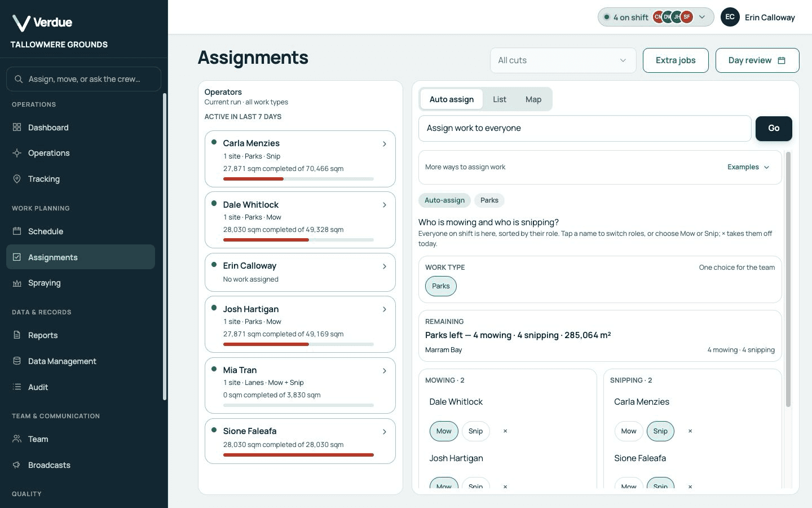The width and height of the screenshot is (812, 508).
Task: Open Data Management in the sidebar
Action: coord(81,361)
